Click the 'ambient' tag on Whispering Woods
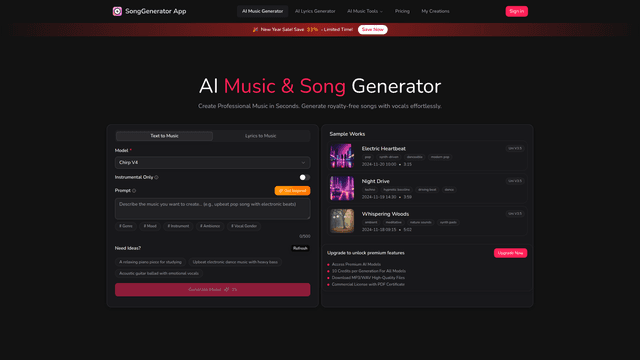The height and width of the screenshot is (360, 640). [371, 222]
